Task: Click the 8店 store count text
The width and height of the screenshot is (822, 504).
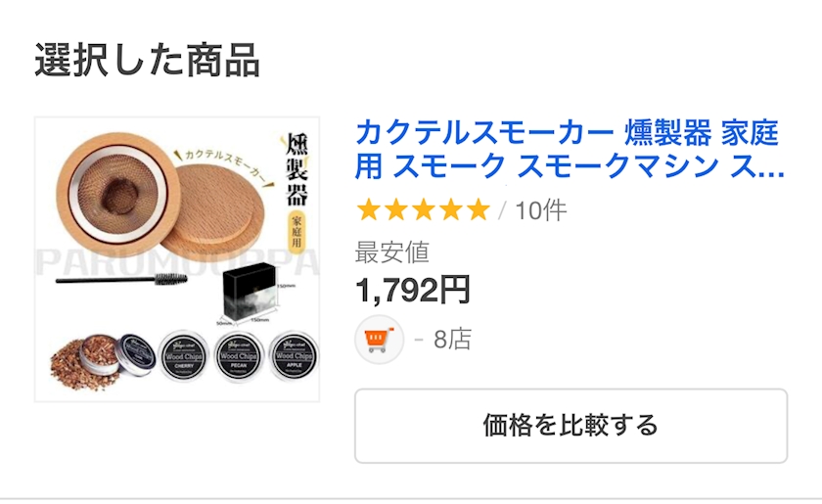Action: (x=452, y=340)
